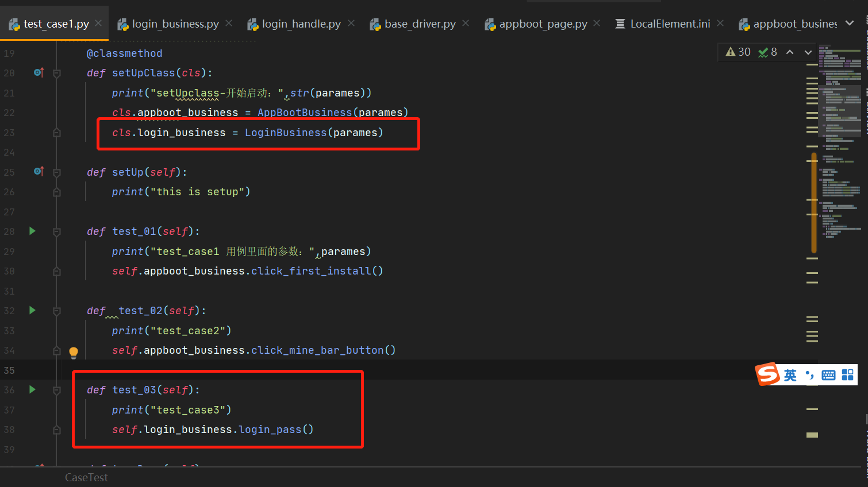Click the @classmethod decorator

[x=124, y=53]
